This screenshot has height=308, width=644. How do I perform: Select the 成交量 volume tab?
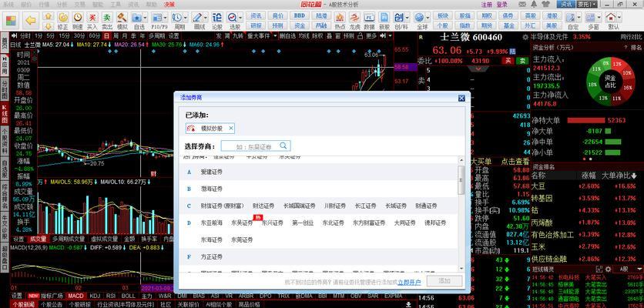click(x=37, y=239)
